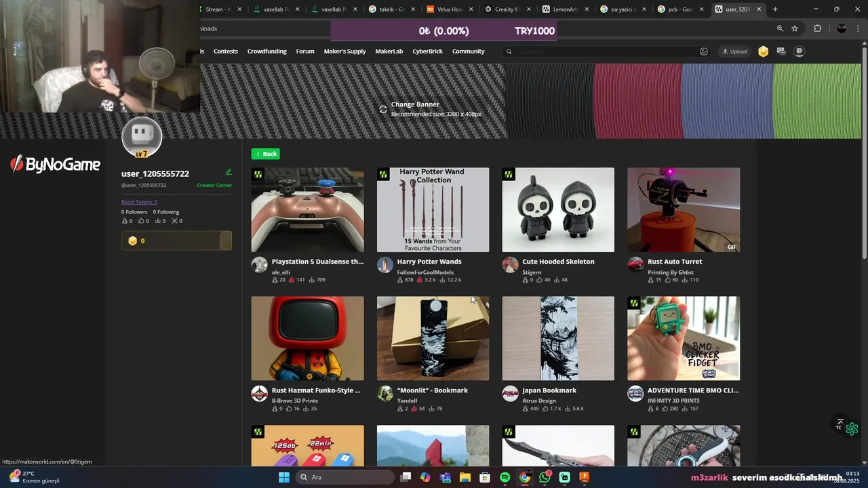Open a new browser tab with plus button
Viewport: 868px width, 488px height.
click(x=775, y=9)
